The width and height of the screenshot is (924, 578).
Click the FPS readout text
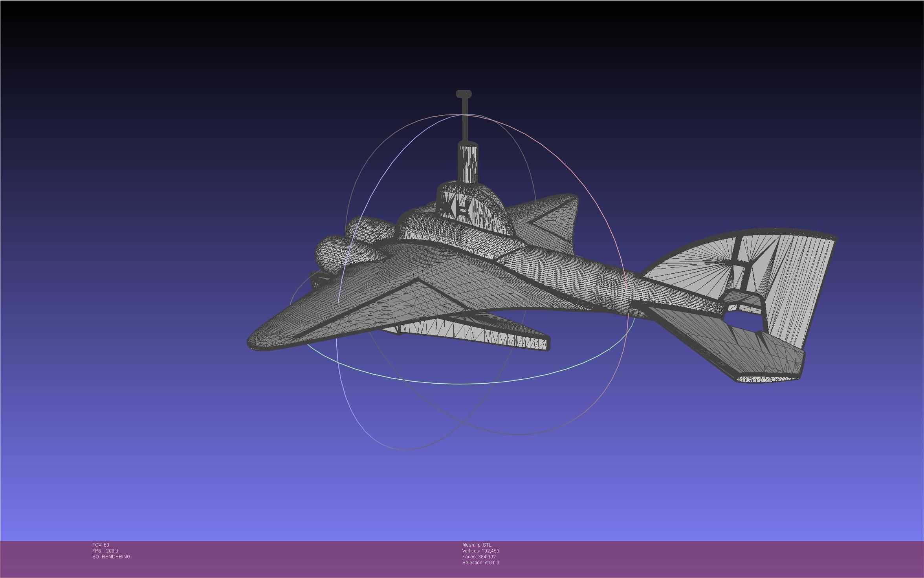(x=105, y=551)
